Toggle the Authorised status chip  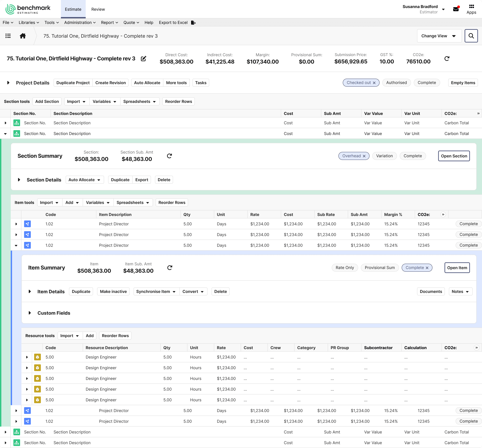[396, 83]
